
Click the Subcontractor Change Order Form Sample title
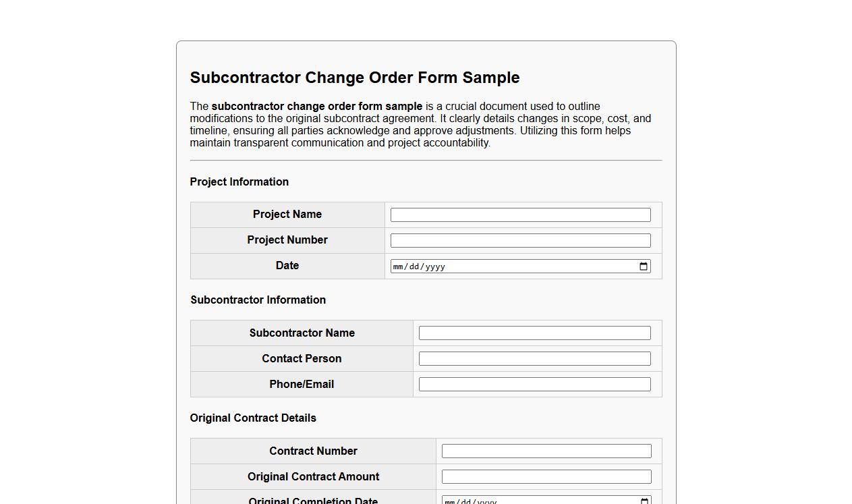tap(354, 77)
